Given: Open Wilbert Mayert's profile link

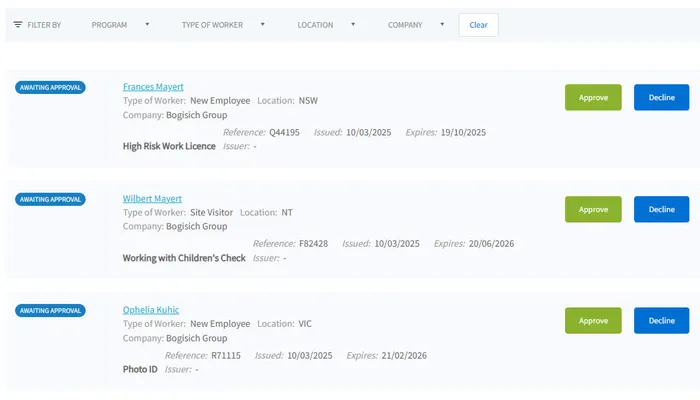Looking at the screenshot, I should (152, 199).
